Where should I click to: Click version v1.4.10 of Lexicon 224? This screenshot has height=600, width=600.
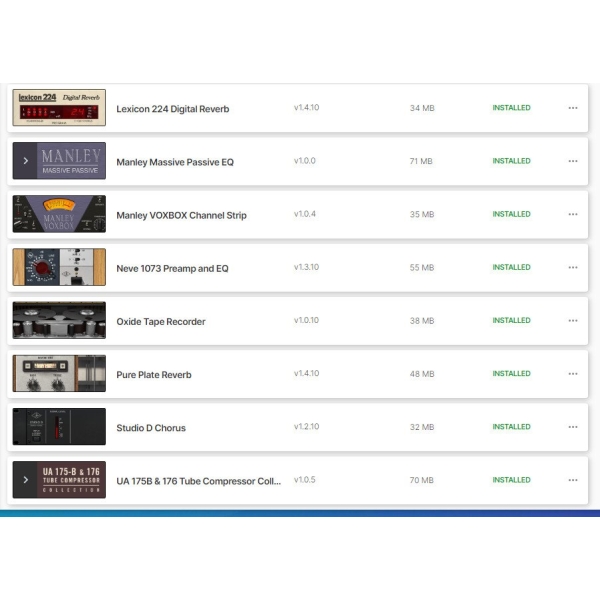[x=306, y=108]
